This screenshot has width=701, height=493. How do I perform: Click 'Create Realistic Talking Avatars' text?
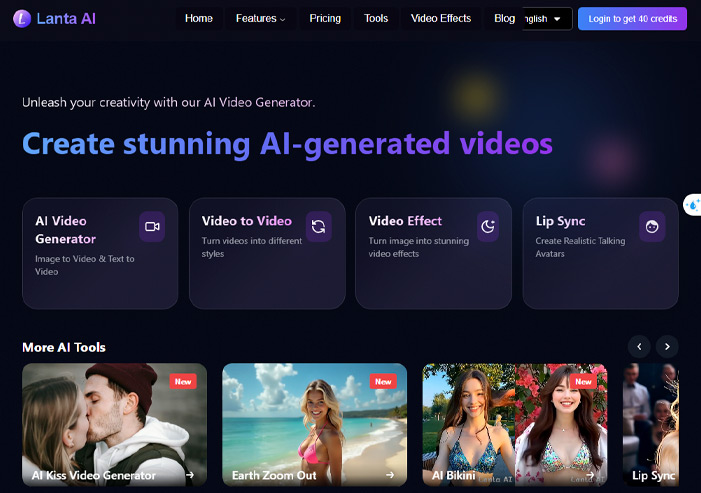click(x=580, y=247)
